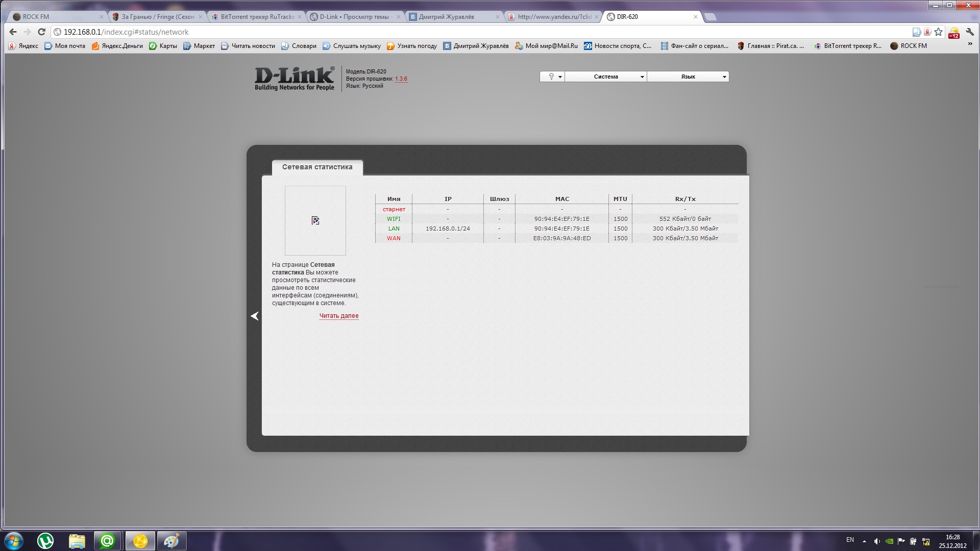Viewport: 980px width, 551px height.
Task: Click the volume speaker tray icon
Action: click(x=876, y=541)
